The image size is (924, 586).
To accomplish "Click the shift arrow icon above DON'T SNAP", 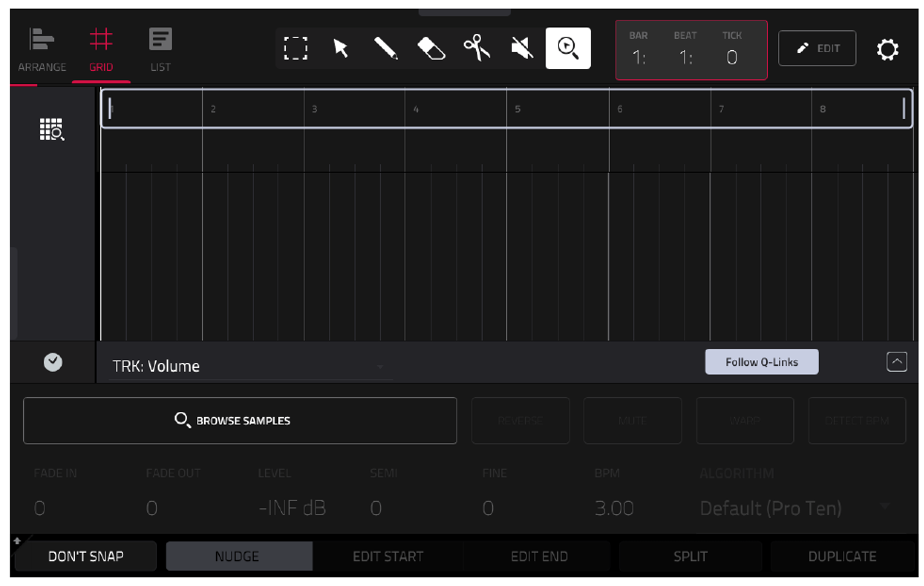I will coord(17,540).
